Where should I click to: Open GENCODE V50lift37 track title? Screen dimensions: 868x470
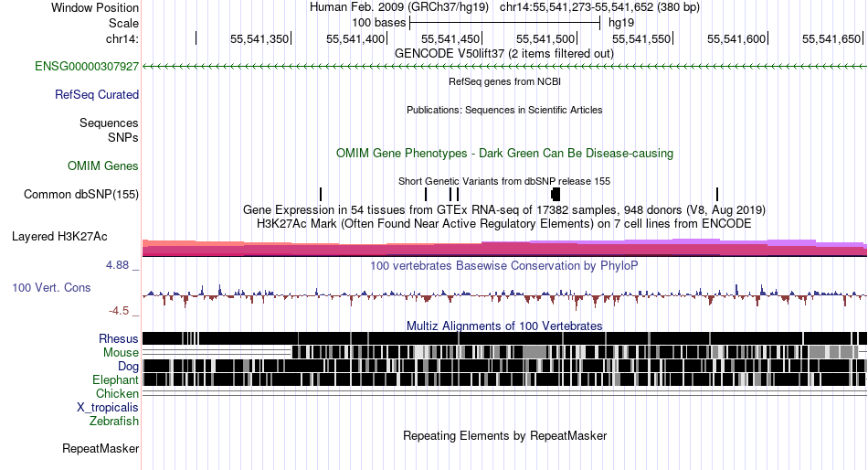coord(504,54)
